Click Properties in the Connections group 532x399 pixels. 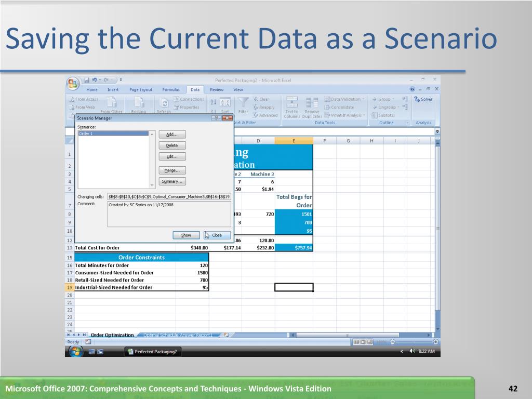pos(187,107)
